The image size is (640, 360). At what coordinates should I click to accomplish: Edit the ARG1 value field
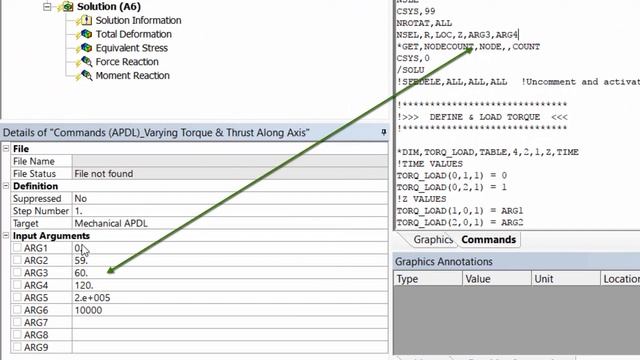tap(230, 248)
